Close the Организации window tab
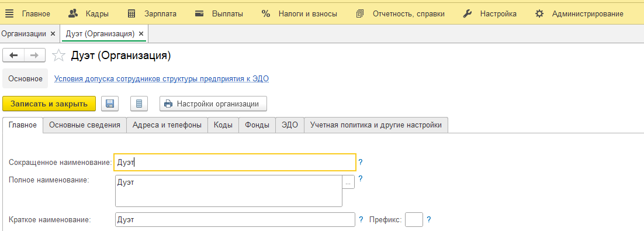The height and width of the screenshot is (231, 644). click(x=53, y=34)
